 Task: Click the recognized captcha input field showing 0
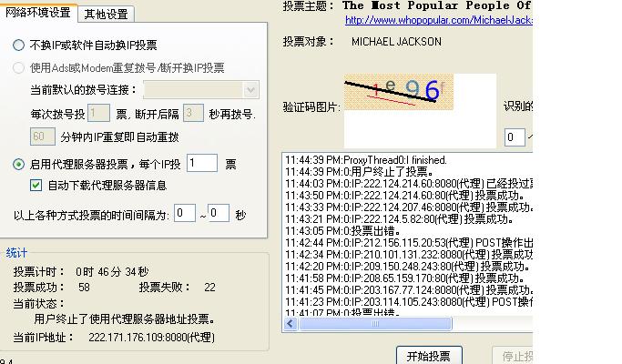pos(515,137)
